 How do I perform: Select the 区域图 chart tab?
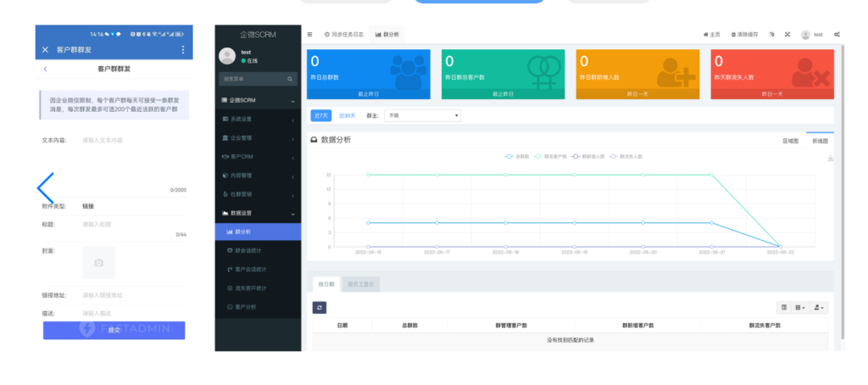click(x=790, y=141)
